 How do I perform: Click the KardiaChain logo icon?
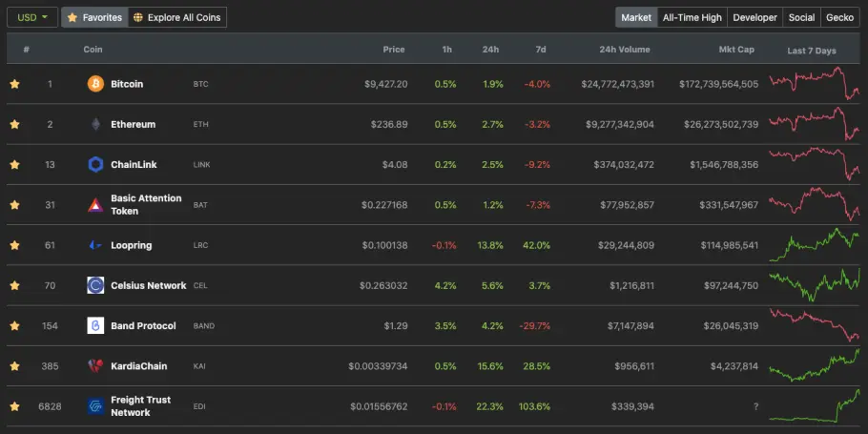(95, 366)
